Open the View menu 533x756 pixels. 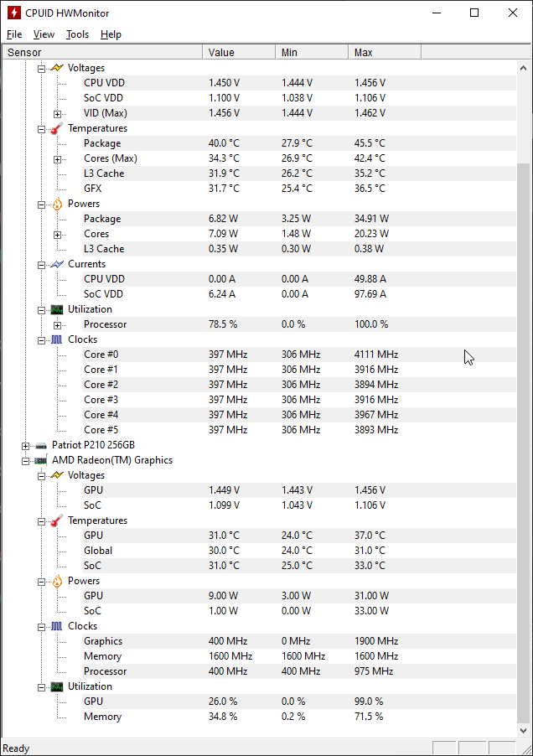[x=44, y=34]
